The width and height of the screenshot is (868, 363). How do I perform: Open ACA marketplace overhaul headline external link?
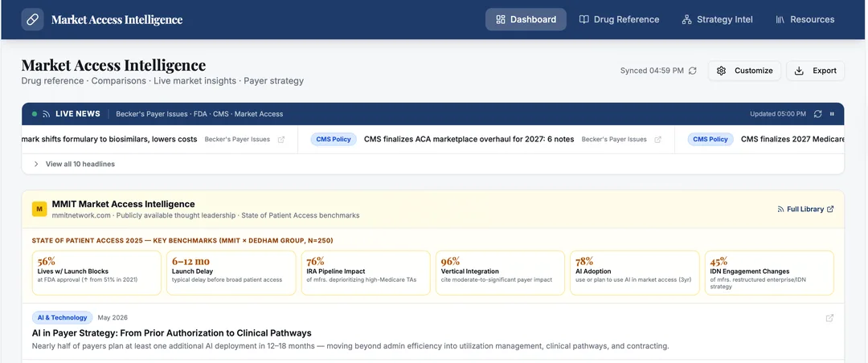(x=657, y=140)
